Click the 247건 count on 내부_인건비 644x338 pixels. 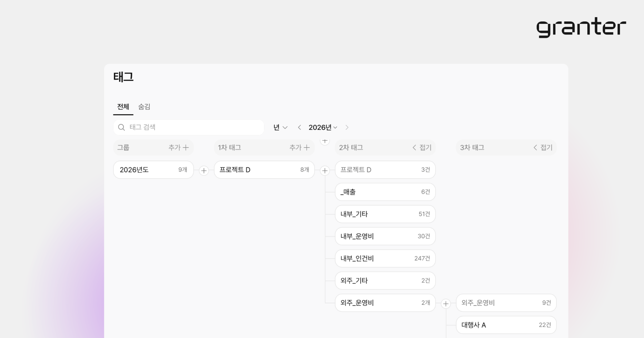pos(422,259)
